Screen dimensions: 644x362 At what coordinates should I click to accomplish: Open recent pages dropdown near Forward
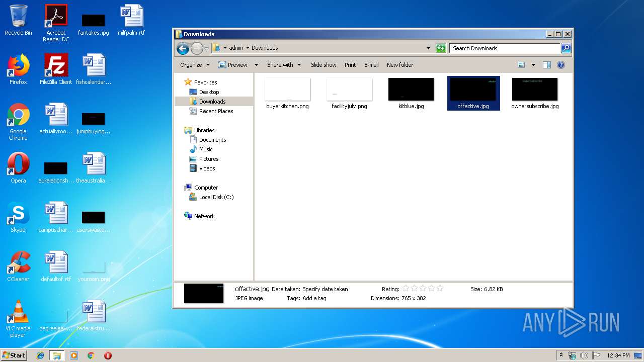coord(206,49)
